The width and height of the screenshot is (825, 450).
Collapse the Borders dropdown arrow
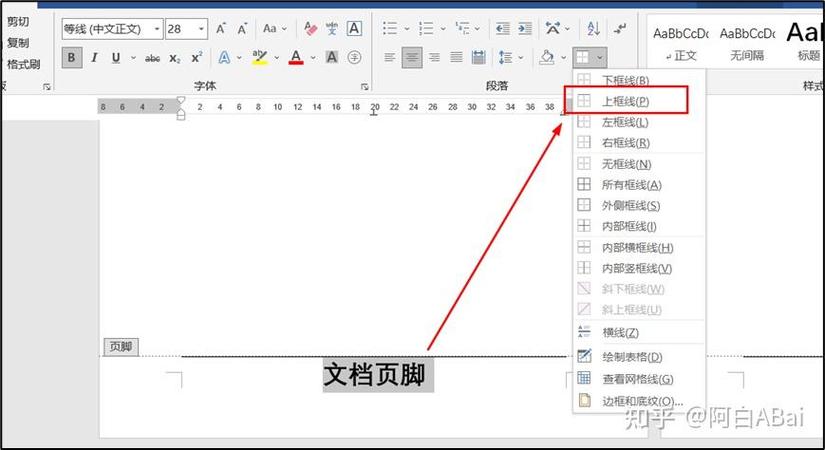(600, 57)
